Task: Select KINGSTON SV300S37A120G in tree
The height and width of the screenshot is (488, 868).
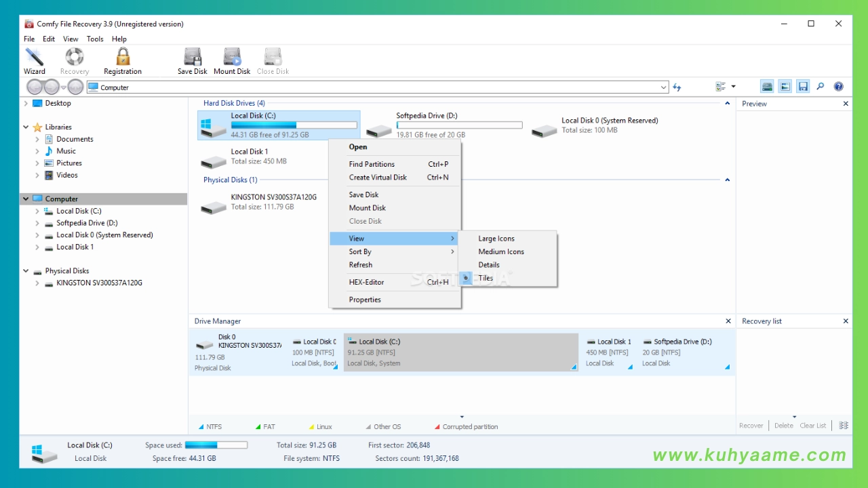Action: pos(99,283)
